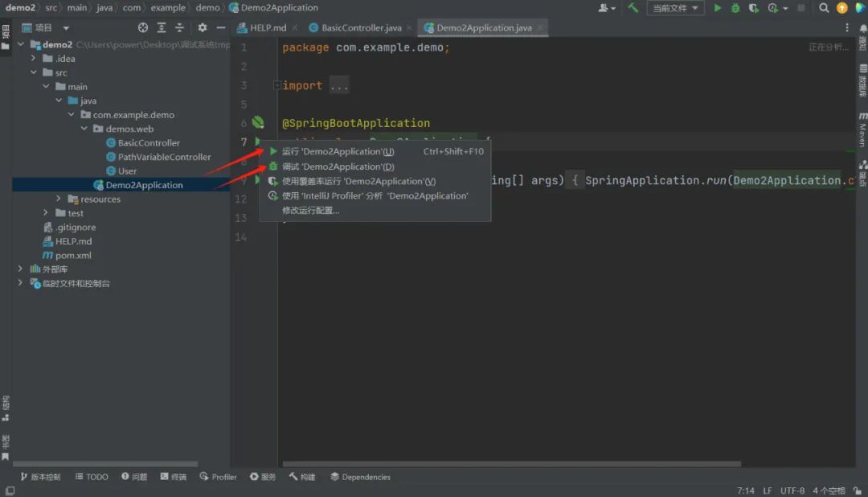Click LF line separator in status bar
This screenshot has width=868, height=497.
[768, 491]
